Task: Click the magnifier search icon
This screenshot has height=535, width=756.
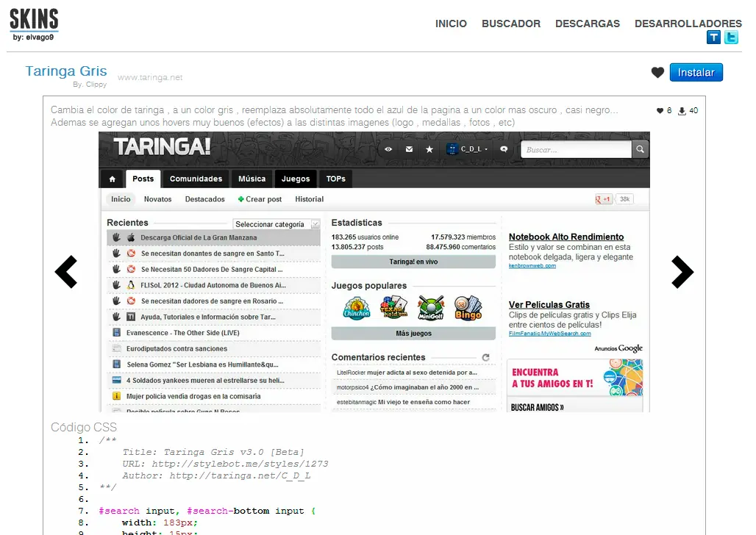Action: coord(640,149)
